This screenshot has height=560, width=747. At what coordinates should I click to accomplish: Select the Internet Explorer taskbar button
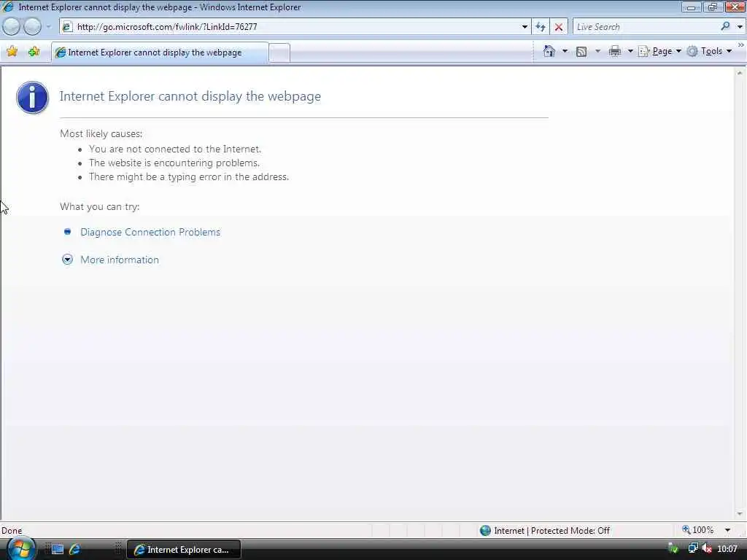183,550
